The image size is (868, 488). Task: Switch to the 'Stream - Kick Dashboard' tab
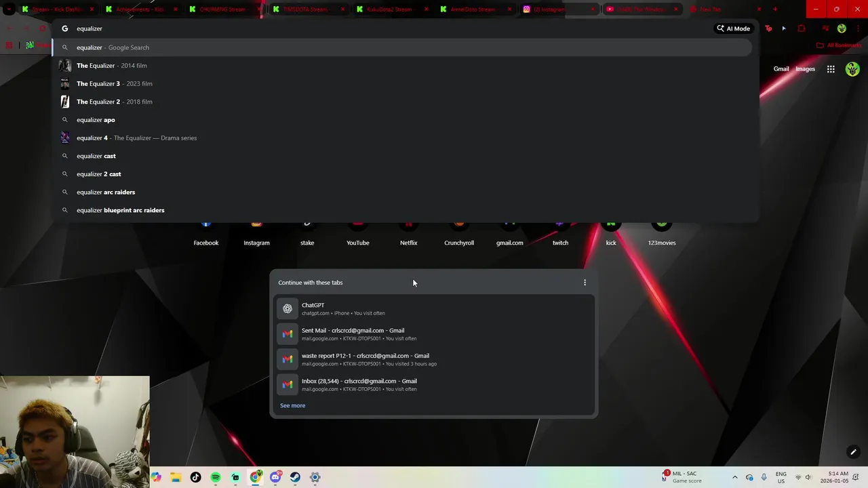coord(58,9)
